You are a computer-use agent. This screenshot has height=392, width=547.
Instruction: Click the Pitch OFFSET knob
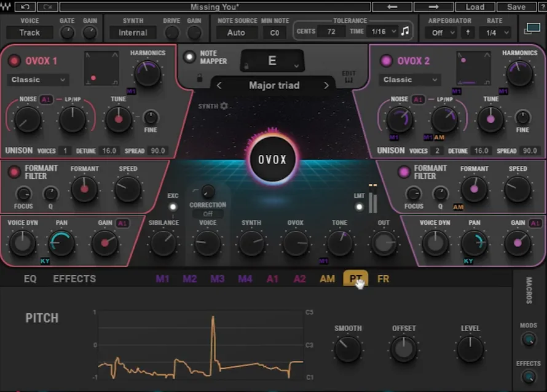[x=404, y=349]
